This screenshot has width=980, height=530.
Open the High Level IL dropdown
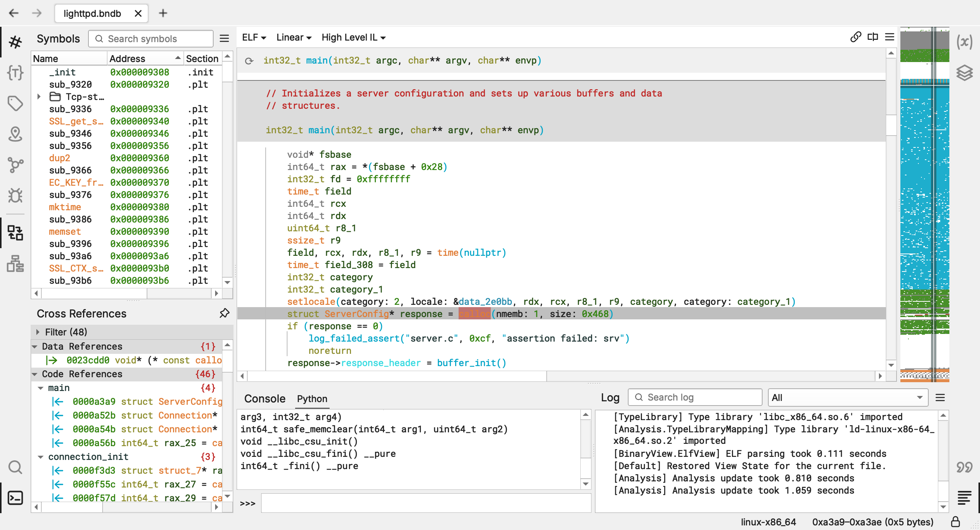point(353,38)
